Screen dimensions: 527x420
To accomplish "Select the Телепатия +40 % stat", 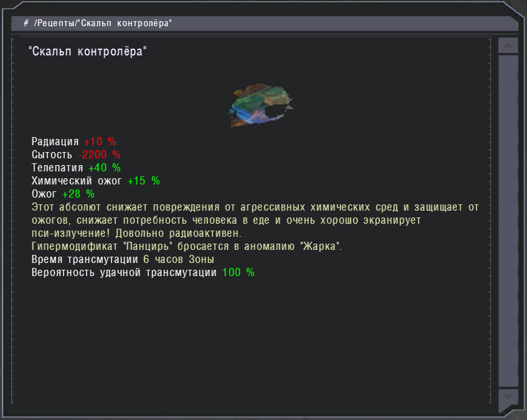I will tap(76, 168).
